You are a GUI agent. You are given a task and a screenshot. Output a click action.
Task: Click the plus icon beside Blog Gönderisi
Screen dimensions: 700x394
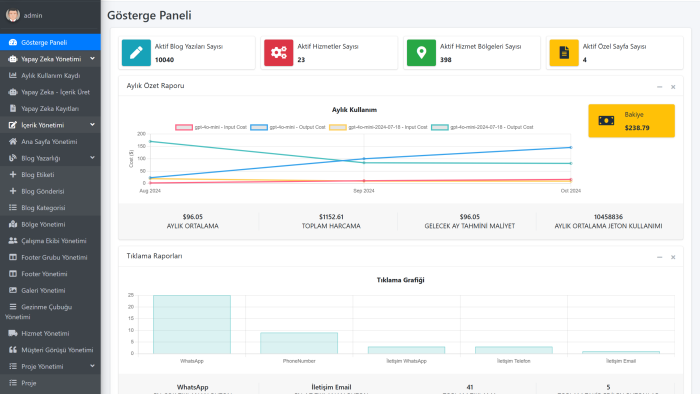pos(12,191)
